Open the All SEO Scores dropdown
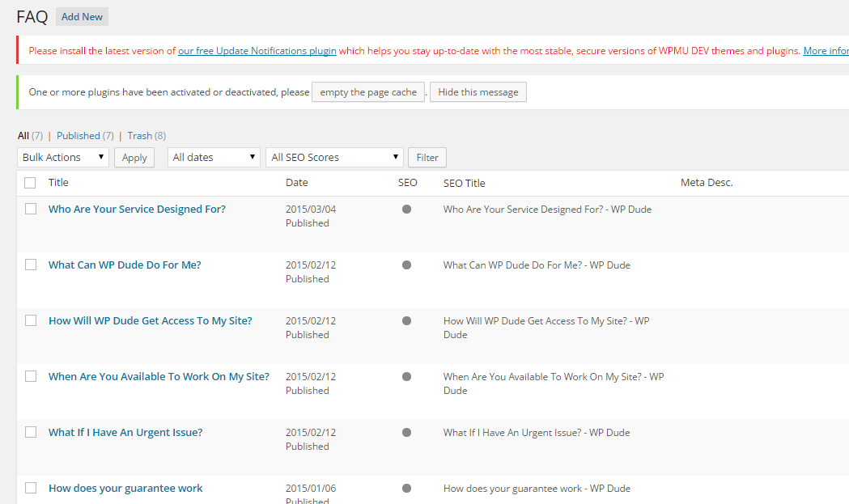849x504 pixels. pyautogui.click(x=334, y=158)
